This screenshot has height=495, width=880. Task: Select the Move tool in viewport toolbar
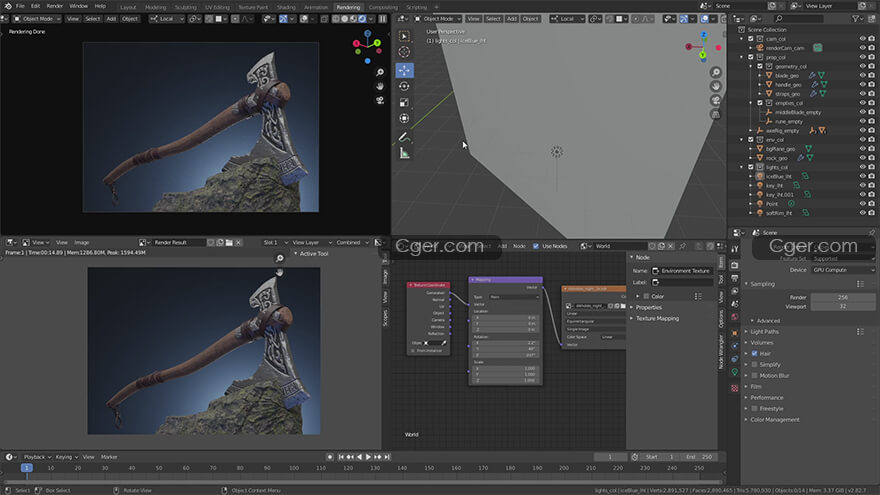(404, 70)
